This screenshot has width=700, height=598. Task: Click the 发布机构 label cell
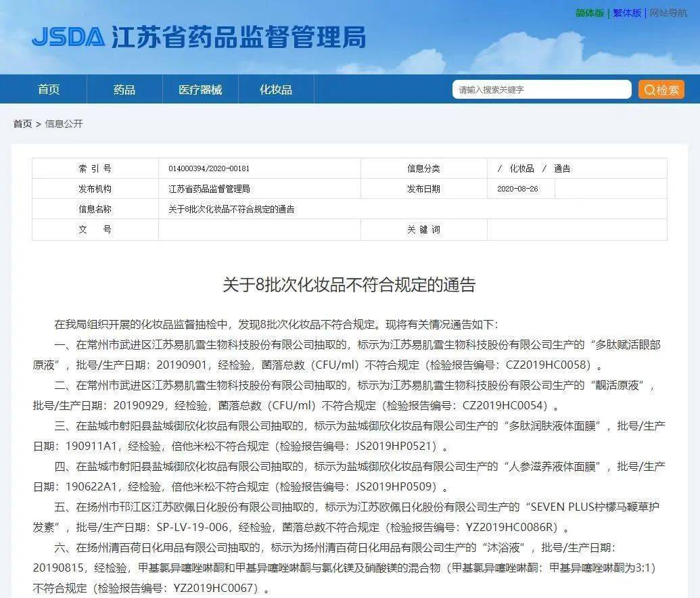pos(95,189)
